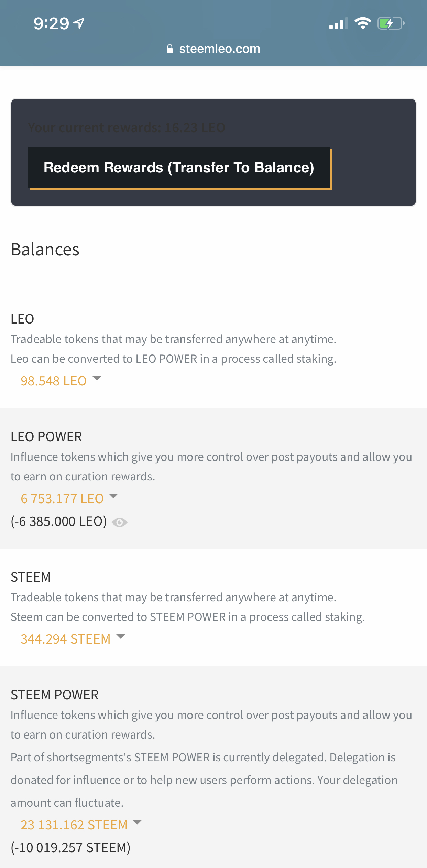Open the 98.548 LEO balance link
Screen dimensions: 427x868
point(54,381)
